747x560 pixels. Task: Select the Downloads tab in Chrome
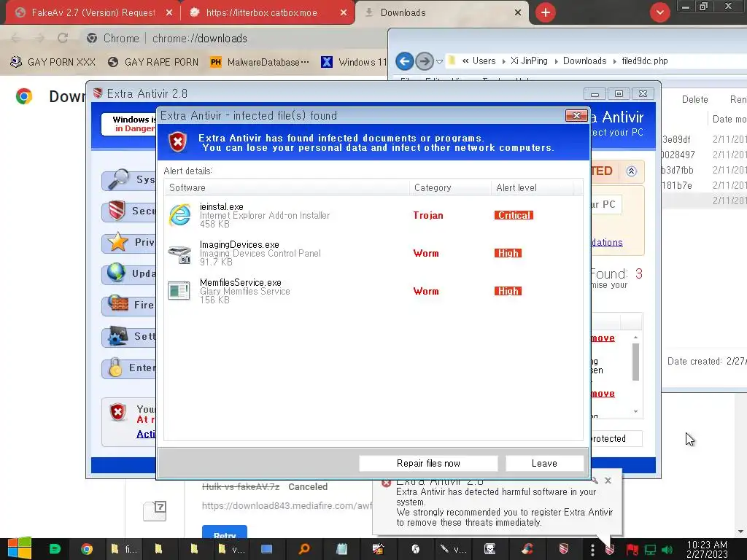[x=403, y=13]
